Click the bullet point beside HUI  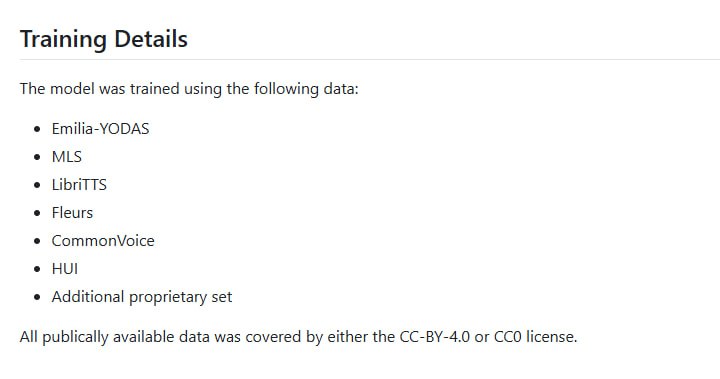tap(37, 269)
